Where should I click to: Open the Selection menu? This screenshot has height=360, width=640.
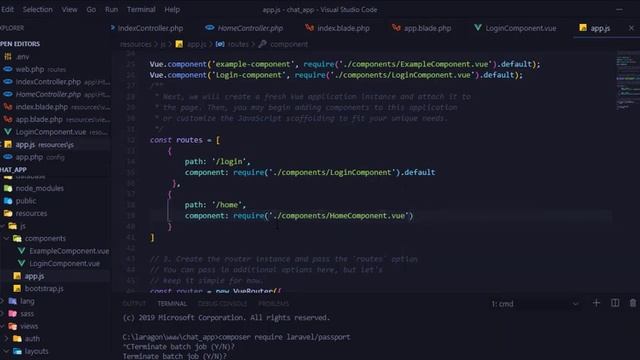[x=37, y=9]
